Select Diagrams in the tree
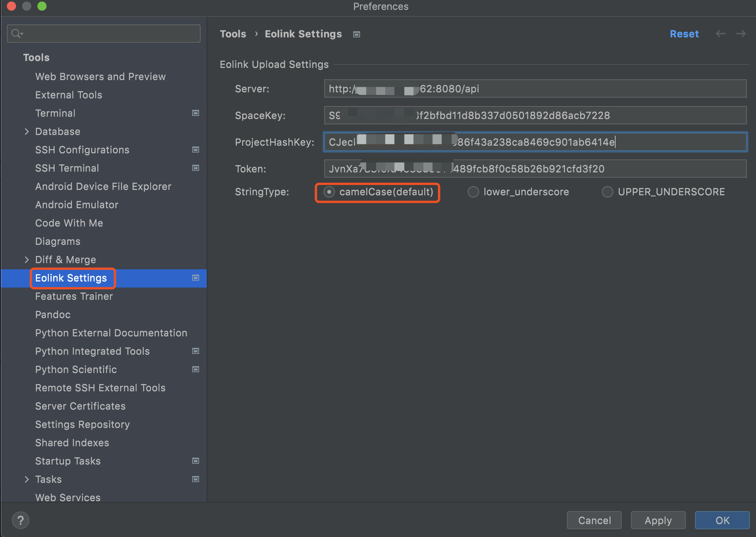Screen dimensions: 756x537 pyautogui.click(x=58, y=241)
